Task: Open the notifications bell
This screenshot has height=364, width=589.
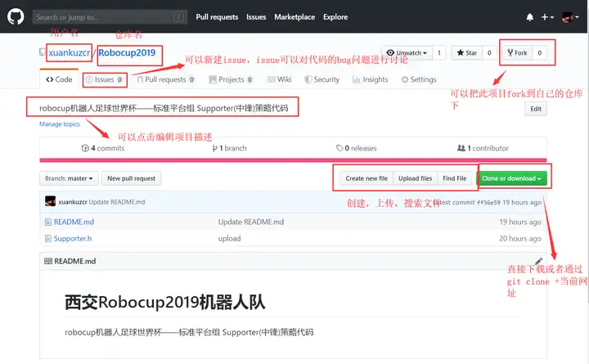Action: point(529,17)
